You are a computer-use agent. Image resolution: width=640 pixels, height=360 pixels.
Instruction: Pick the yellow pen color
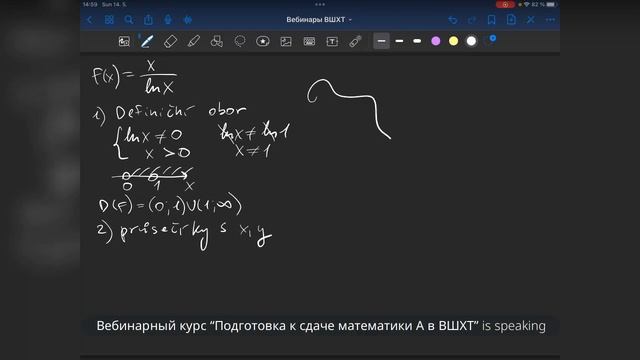[453, 41]
